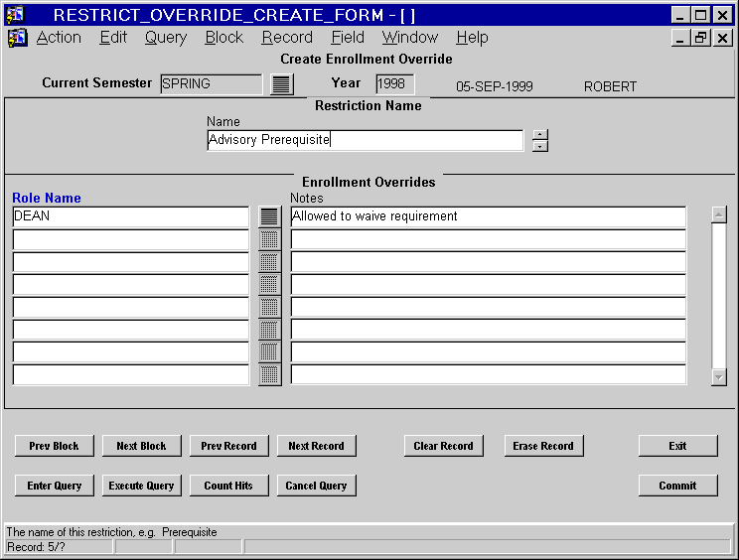The width and height of the screenshot is (739, 560).
Task: Click the Prev Block button
Action: 55,446
